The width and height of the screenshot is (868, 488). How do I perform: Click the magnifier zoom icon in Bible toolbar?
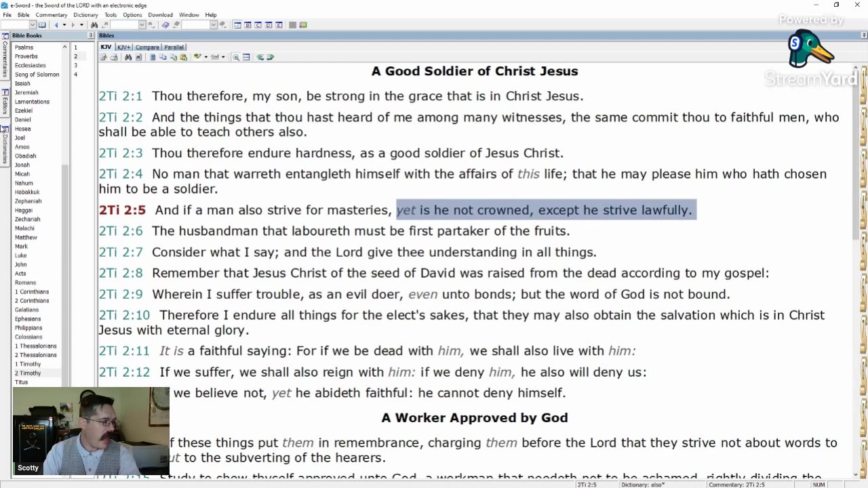coord(236,57)
